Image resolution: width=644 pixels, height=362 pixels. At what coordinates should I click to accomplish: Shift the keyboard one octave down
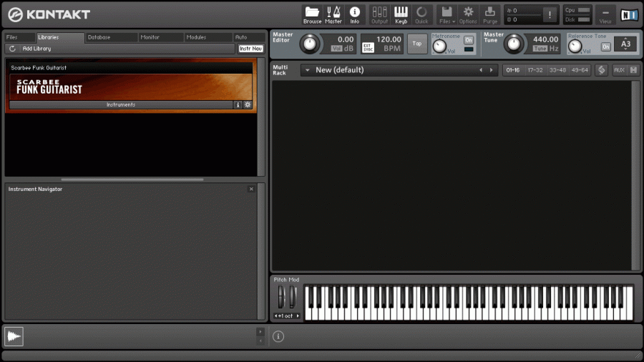click(x=275, y=316)
